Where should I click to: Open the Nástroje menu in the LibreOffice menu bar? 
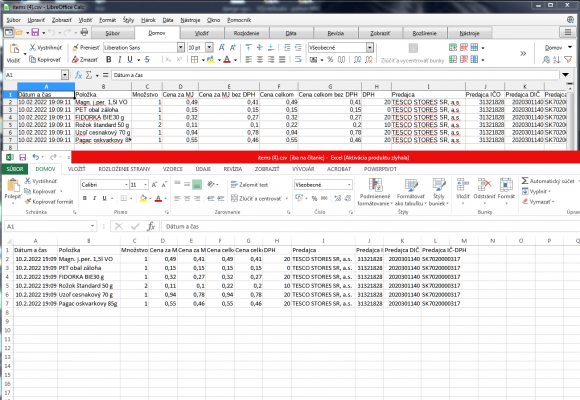(190, 20)
